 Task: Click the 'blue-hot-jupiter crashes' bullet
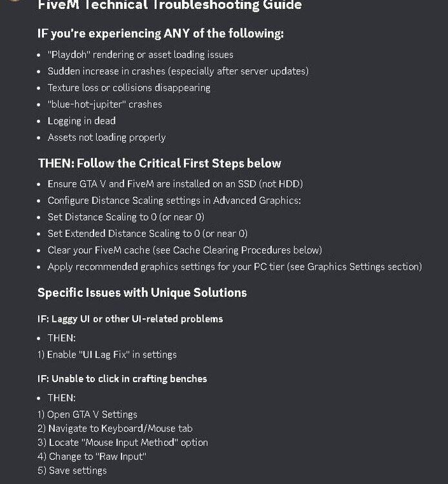pyautogui.click(x=105, y=105)
